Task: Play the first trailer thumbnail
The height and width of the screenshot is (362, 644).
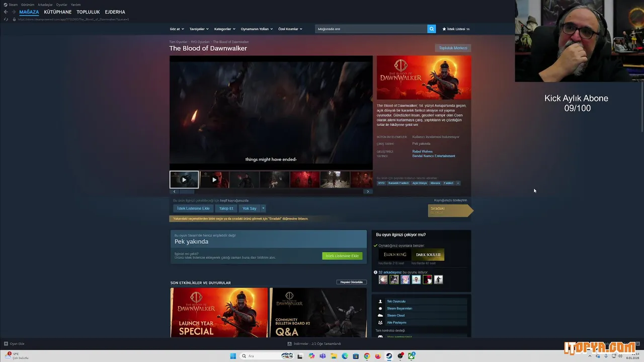Action: tap(184, 179)
